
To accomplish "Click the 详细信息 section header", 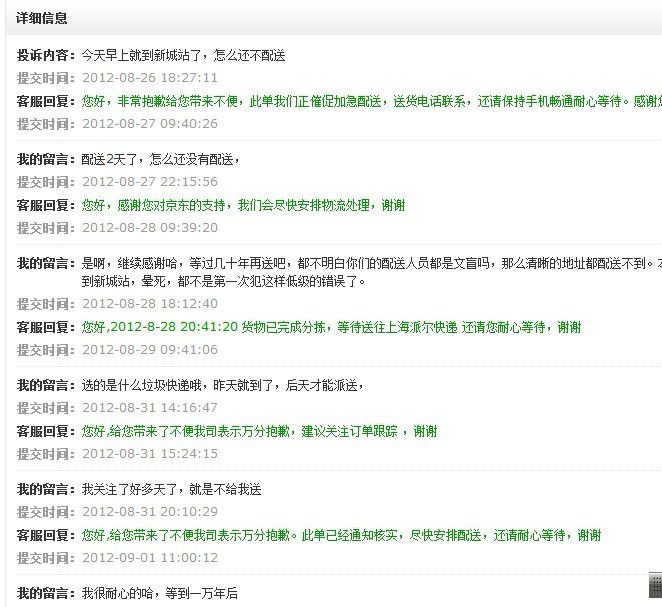I will click(41, 18).
